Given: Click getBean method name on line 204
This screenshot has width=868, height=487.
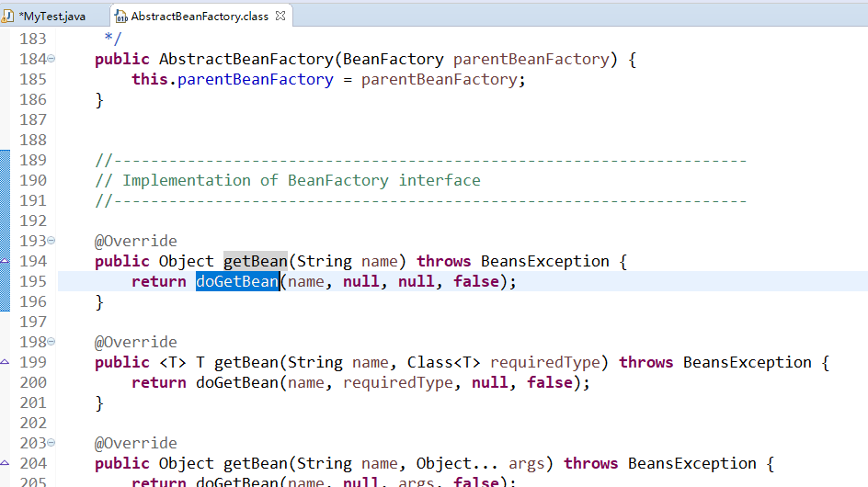Looking at the screenshot, I should (256, 463).
